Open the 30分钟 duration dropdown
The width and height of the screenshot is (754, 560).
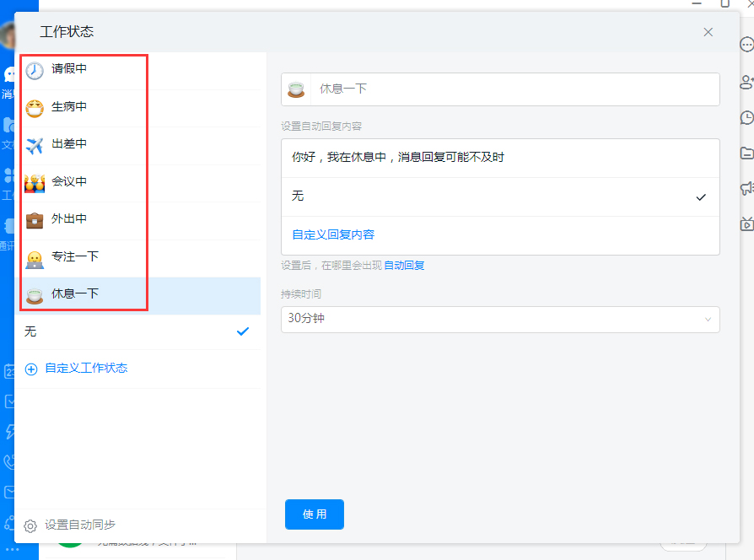(500, 320)
